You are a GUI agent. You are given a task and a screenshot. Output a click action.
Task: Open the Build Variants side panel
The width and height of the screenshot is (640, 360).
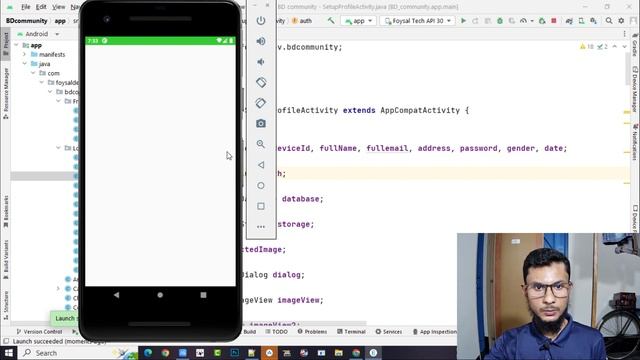(x=6, y=259)
